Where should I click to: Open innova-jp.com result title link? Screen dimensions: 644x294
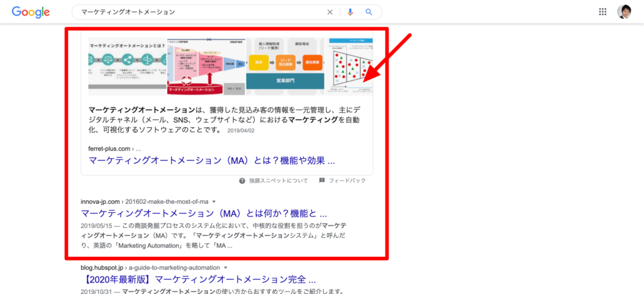[204, 214]
